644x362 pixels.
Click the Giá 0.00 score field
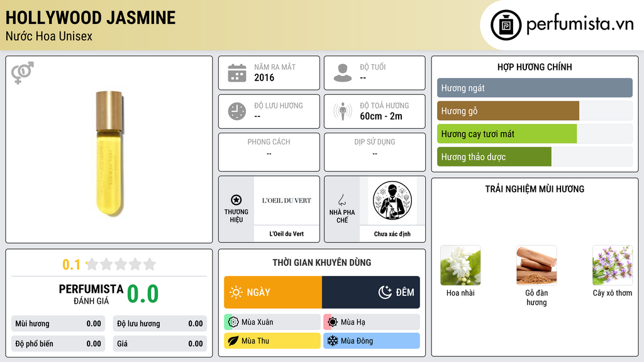tap(160, 344)
